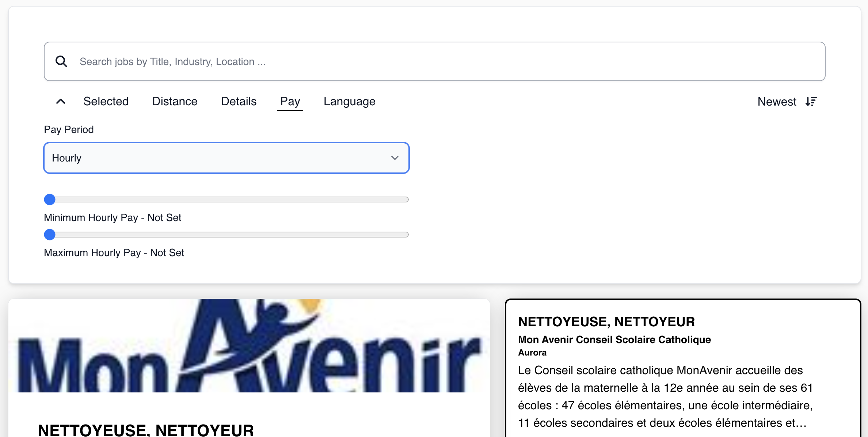Click the NETTOYEUSE, NETTOYEUR title below the logo
This screenshot has width=868, height=437.
pos(146,430)
